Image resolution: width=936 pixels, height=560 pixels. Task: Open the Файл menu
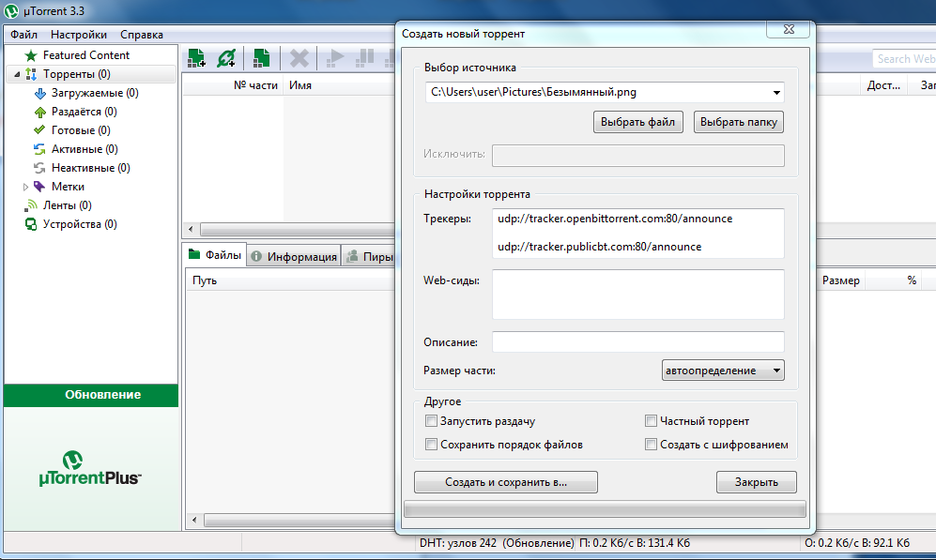23,35
